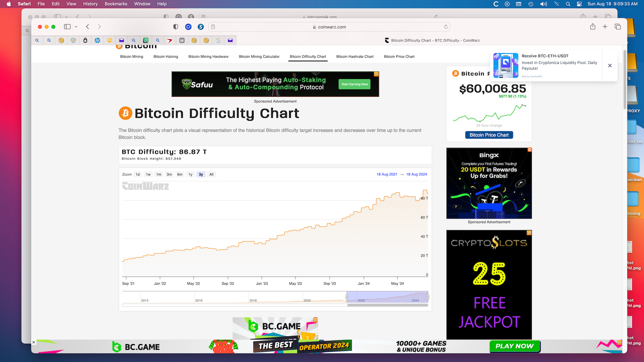
Task: Open the HP pinned tab
Action: tap(97, 40)
